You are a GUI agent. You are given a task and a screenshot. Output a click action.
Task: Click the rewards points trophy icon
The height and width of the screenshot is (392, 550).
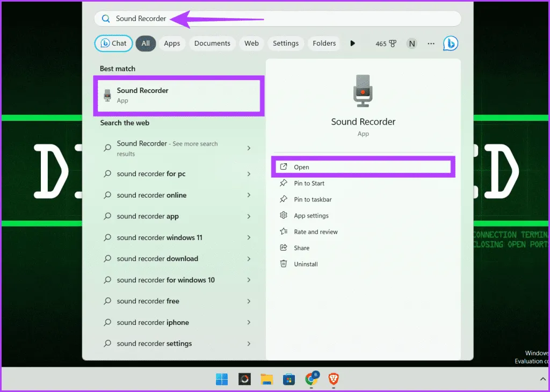click(x=393, y=43)
